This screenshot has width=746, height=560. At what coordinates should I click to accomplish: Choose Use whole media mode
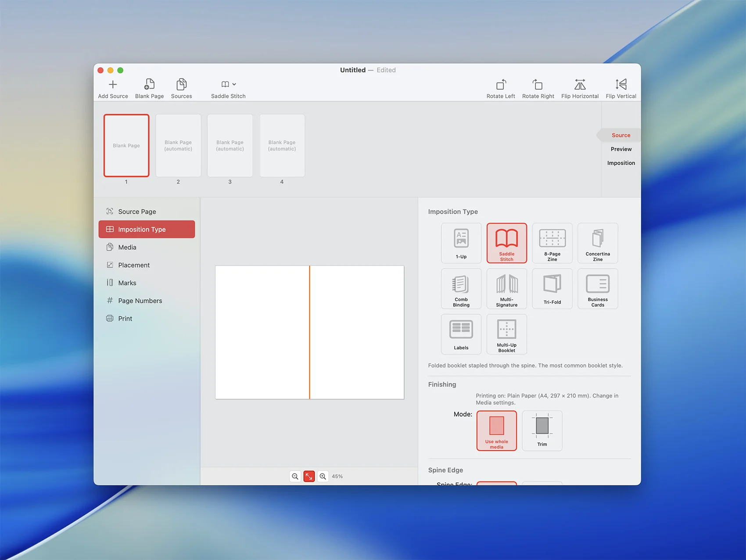[x=496, y=431]
